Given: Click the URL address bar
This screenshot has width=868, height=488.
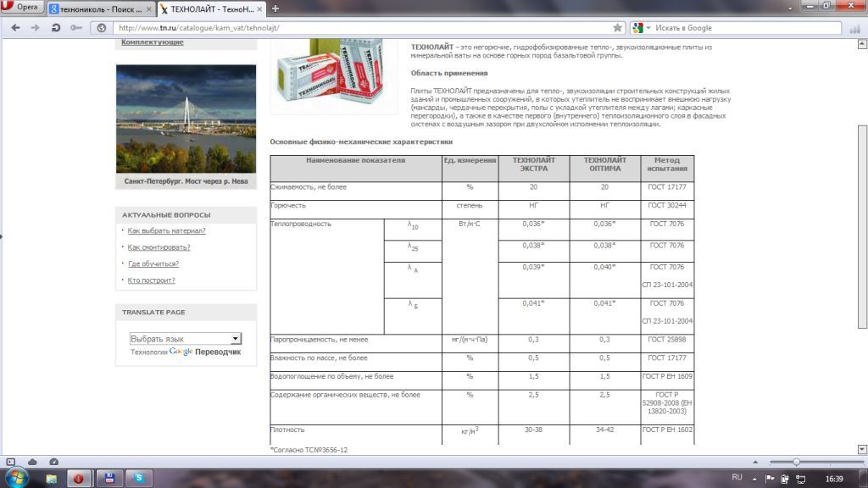Looking at the screenshot, I should point(356,27).
